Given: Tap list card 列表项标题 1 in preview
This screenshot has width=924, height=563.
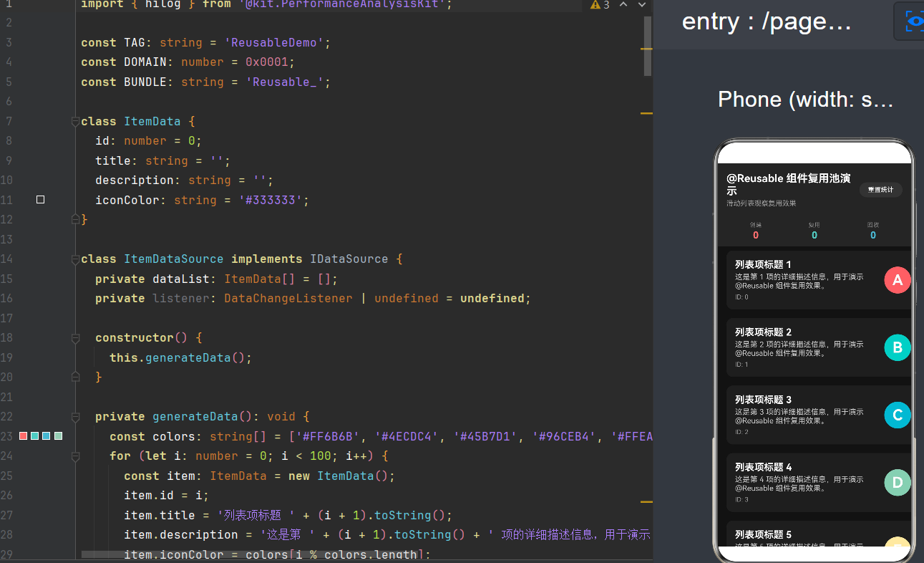Looking at the screenshot, I should point(818,280).
